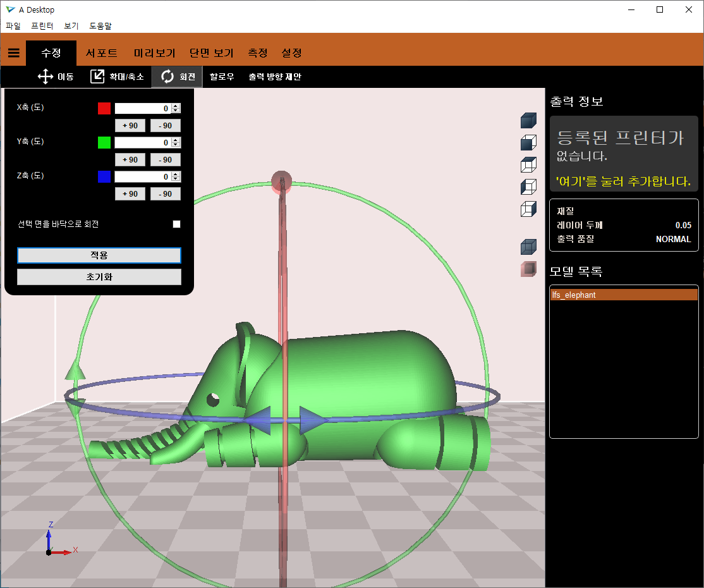Decrease the Y axis degree spinner
The image size is (704, 588).
176,145
